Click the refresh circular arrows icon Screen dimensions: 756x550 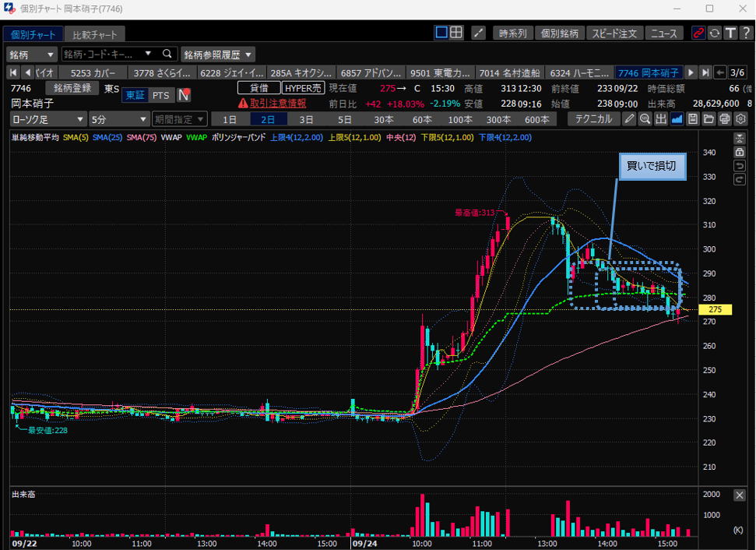[x=714, y=33]
